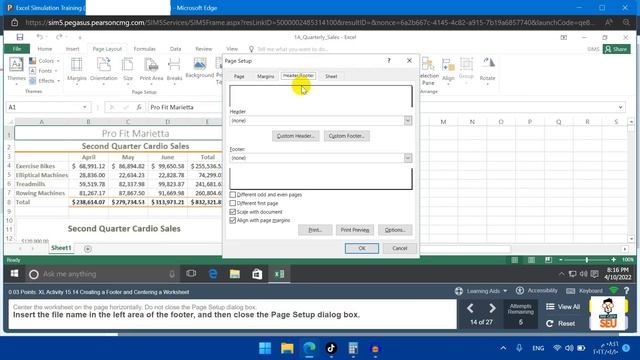Open the page Size options
This screenshot has width=640, height=360.
pos(128,70)
